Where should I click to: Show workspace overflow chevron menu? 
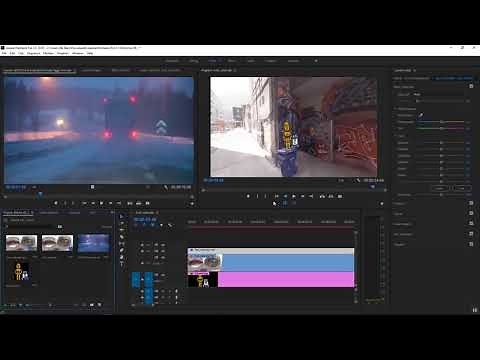point(316,61)
